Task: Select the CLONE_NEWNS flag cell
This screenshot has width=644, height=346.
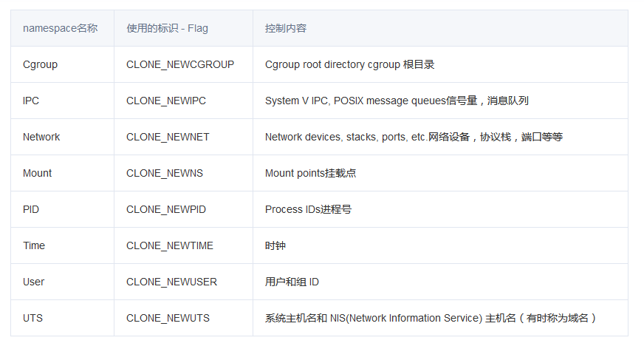Action: [x=184, y=173]
